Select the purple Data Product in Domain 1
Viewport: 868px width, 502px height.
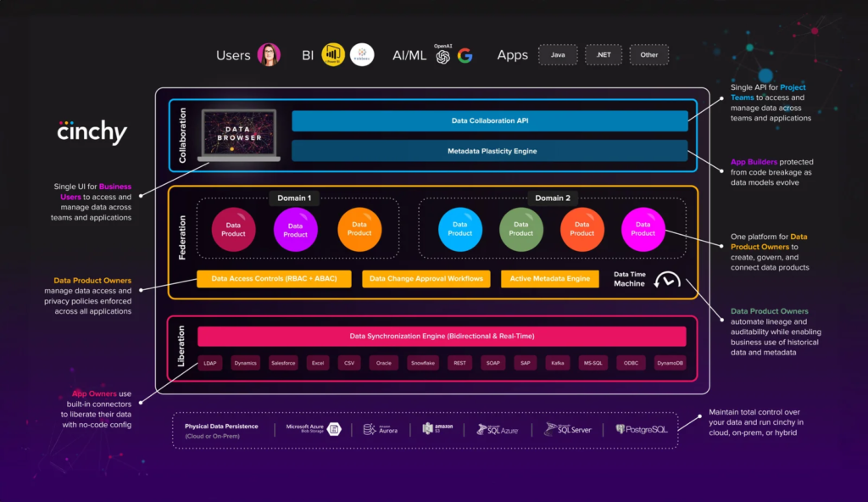click(296, 230)
